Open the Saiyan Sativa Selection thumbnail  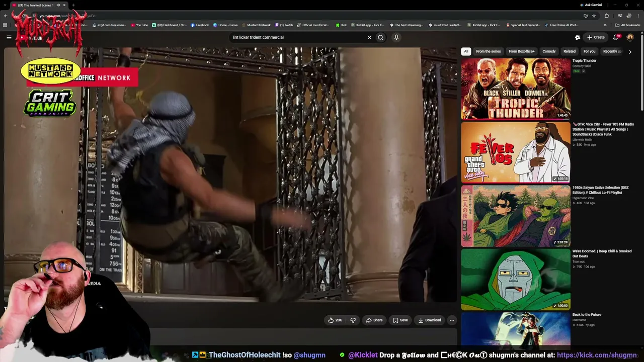tap(516, 216)
